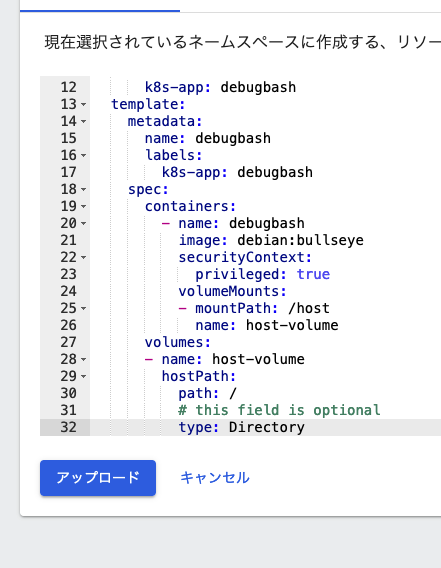Click line number 12 in gutter

68,87
